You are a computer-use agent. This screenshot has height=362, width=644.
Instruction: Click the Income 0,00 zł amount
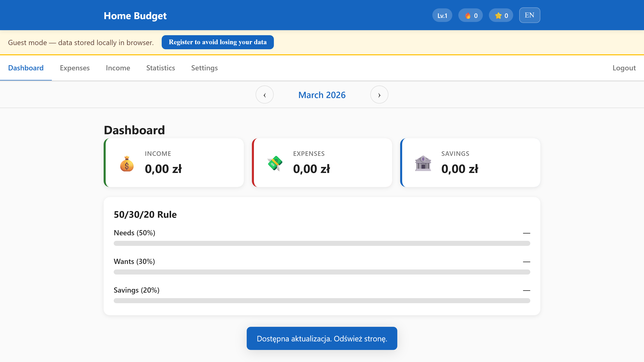[x=163, y=169]
